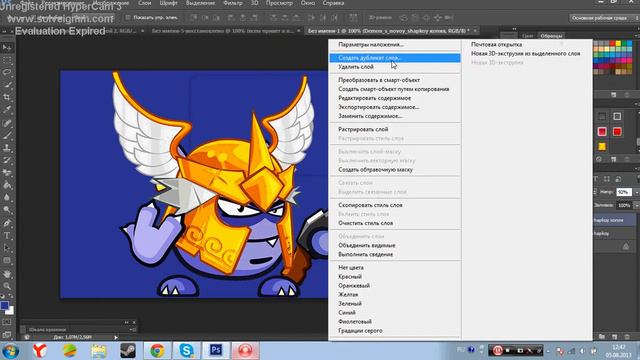This screenshot has height=360, width=640.
Task: Open the 'Основная рабочая среда' workspace dropdown
Action: pyautogui.click(x=604, y=18)
